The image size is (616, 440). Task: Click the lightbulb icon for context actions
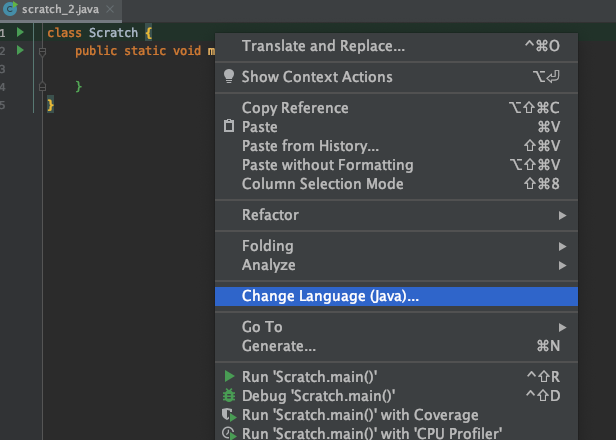click(x=229, y=77)
